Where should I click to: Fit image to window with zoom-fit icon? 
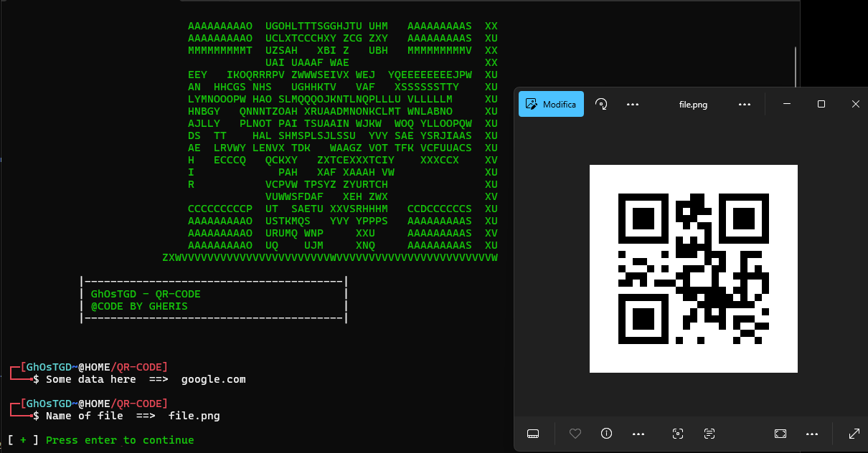tap(780, 434)
